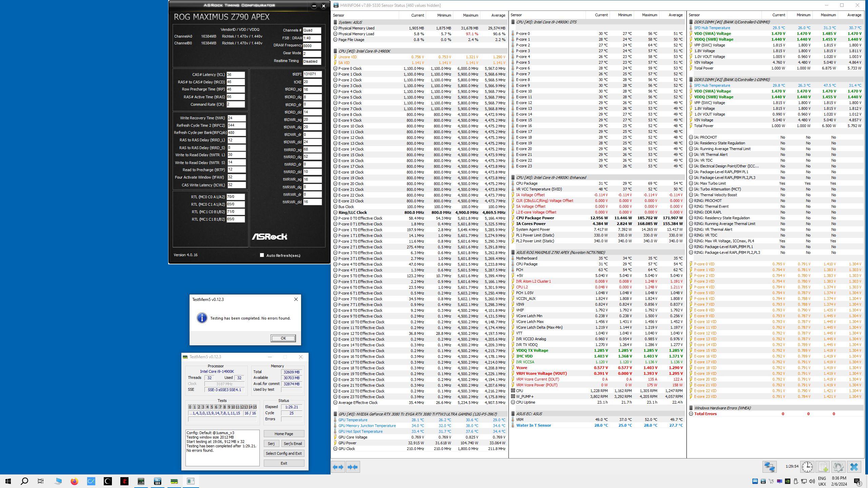Viewport: 868px width, 488px height.
Task: Select IA: Max Turbo Limit row
Action: coord(776,183)
